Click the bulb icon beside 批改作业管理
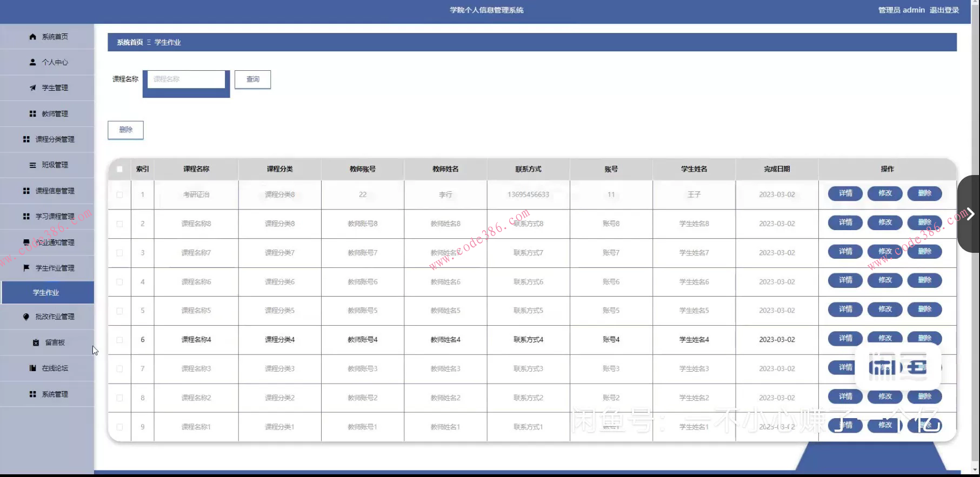The image size is (980, 477). (x=26, y=317)
